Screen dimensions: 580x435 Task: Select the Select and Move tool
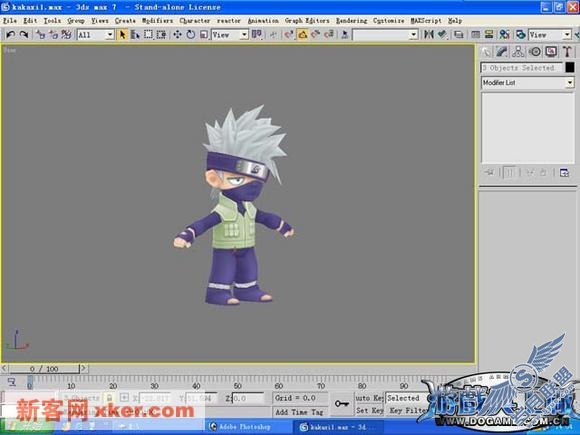(x=177, y=35)
